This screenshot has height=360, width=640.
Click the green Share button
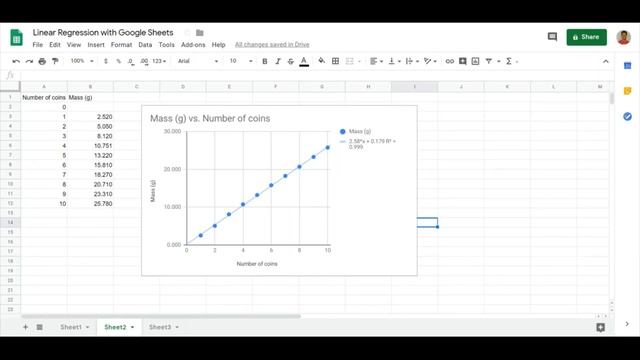click(586, 37)
